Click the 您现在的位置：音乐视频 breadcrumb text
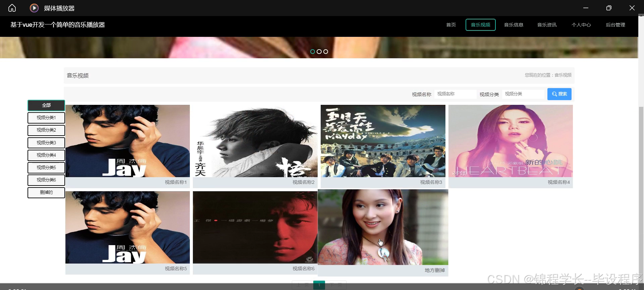The height and width of the screenshot is (290, 644). [x=548, y=75]
